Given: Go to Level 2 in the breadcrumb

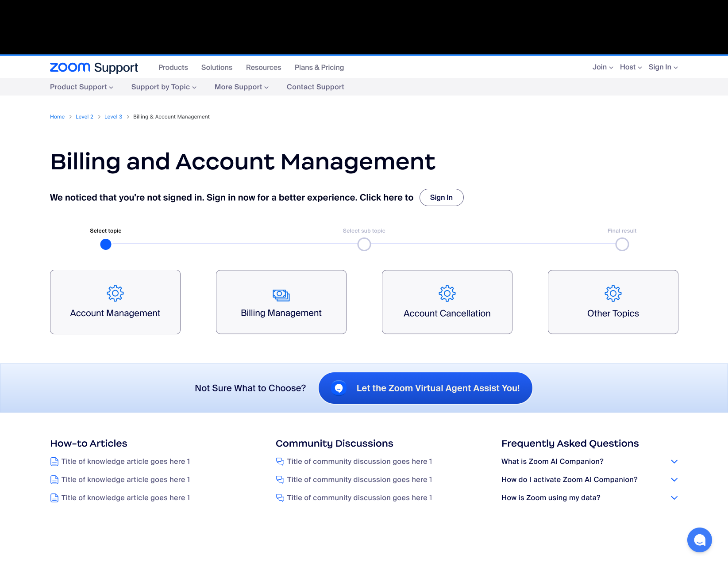Looking at the screenshot, I should coord(85,117).
